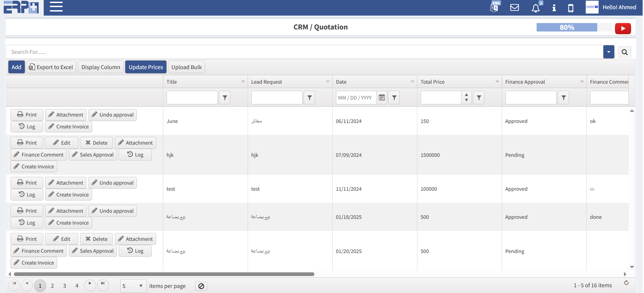Viewport: 644px width, 293px height.
Task: Click the Title column filter funnel
Action: (x=225, y=98)
